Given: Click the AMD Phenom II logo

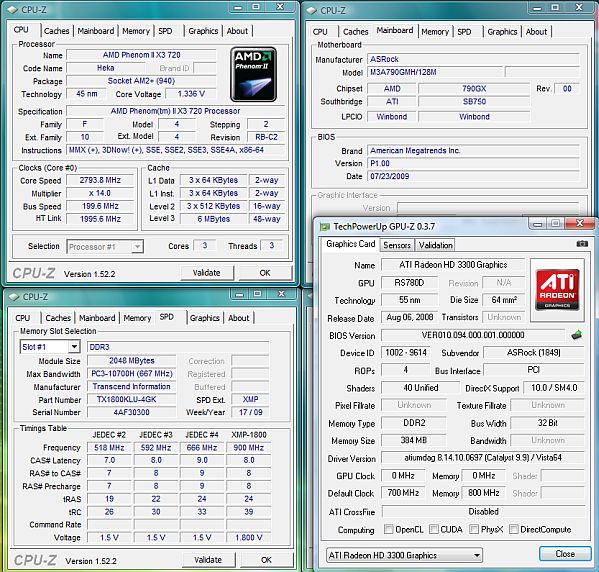Looking at the screenshot, I should point(253,74).
